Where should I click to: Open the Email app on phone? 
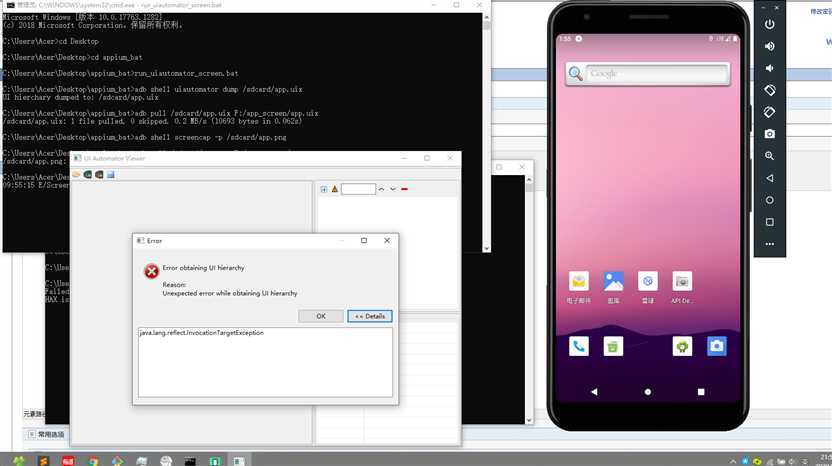578,281
